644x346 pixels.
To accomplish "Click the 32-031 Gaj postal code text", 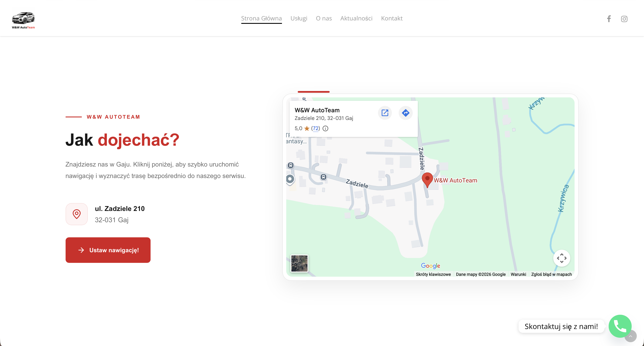I will (x=112, y=220).
